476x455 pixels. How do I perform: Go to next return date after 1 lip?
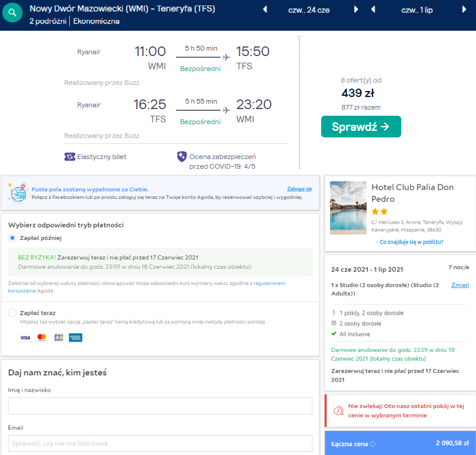click(464, 10)
